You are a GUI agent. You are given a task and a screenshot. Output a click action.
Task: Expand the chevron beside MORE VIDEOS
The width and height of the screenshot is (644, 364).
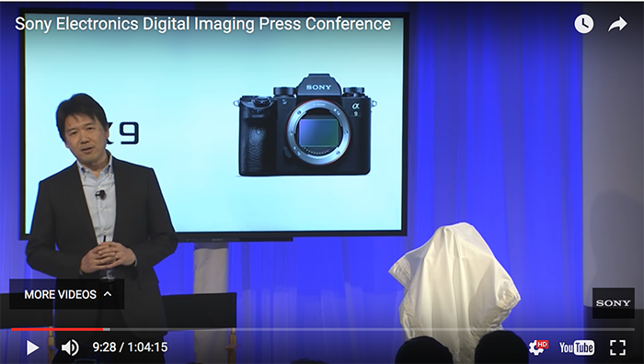tap(108, 294)
